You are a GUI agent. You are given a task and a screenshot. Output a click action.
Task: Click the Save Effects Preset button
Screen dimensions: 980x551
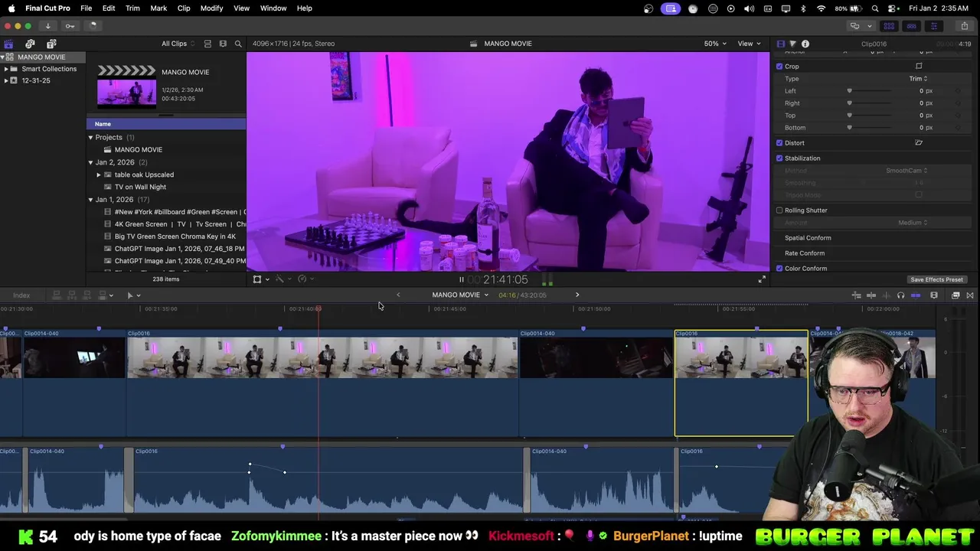[x=936, y=279]
